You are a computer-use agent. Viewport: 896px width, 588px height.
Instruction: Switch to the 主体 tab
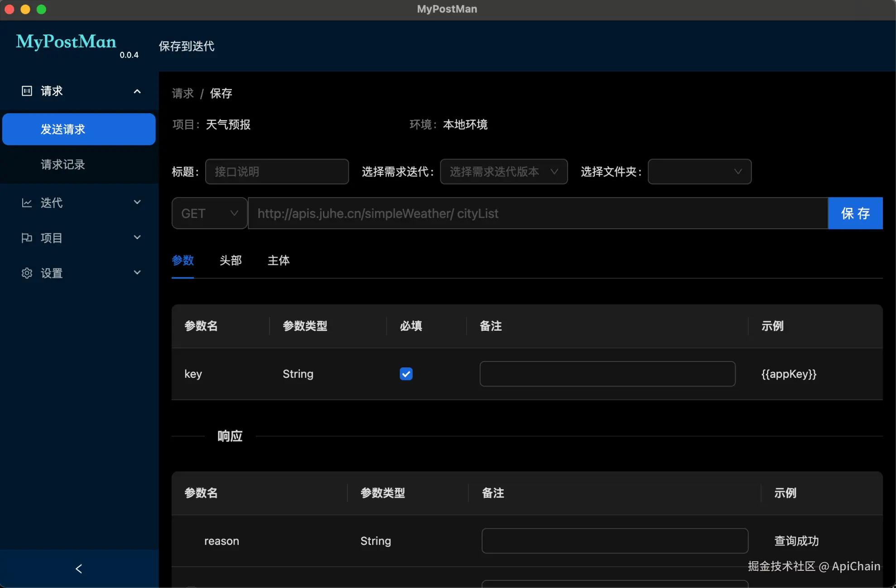coord(279,260)
